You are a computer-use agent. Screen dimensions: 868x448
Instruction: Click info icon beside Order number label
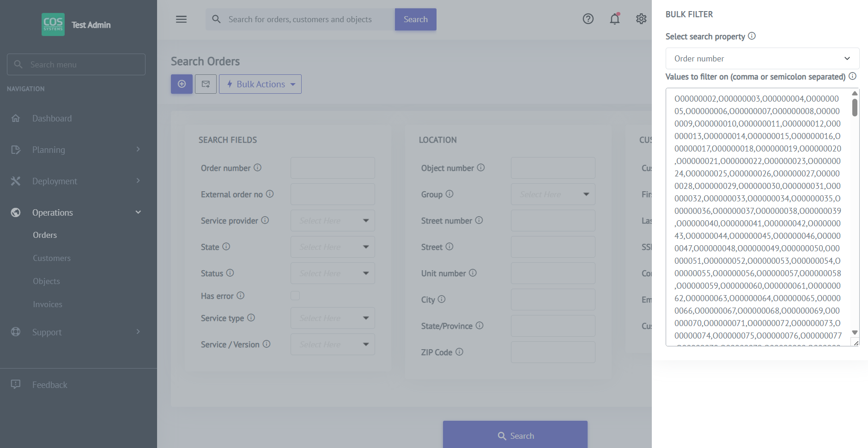(x=258, y=168)
